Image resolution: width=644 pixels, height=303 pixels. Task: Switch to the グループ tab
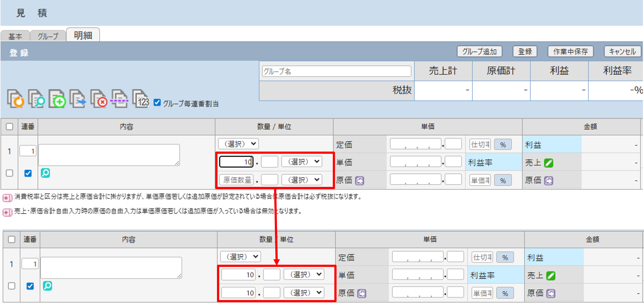48,36
